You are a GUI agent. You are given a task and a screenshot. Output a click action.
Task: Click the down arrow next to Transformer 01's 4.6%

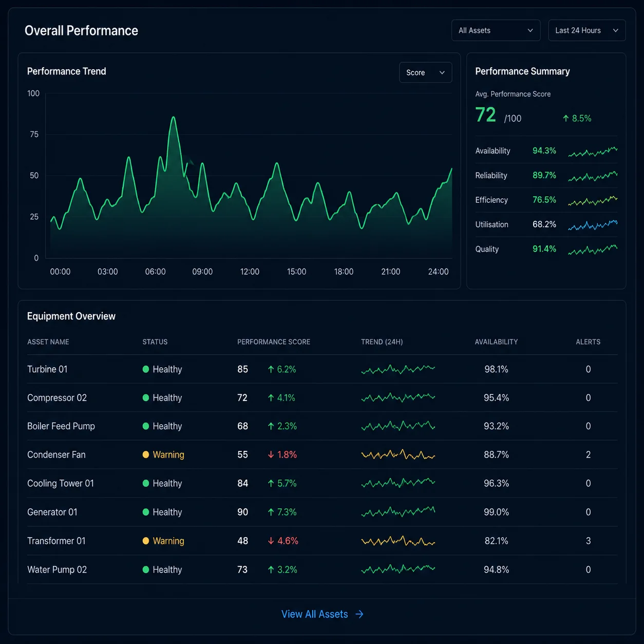pyautogui.click(x=271, y=541)
